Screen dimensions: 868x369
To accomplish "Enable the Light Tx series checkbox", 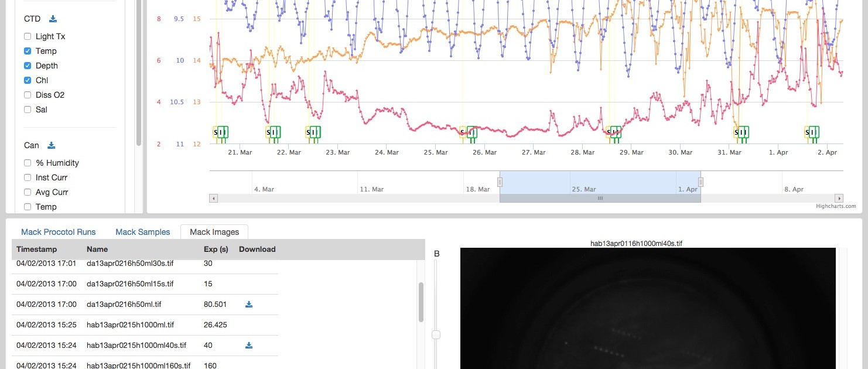I will click(28, 36).
